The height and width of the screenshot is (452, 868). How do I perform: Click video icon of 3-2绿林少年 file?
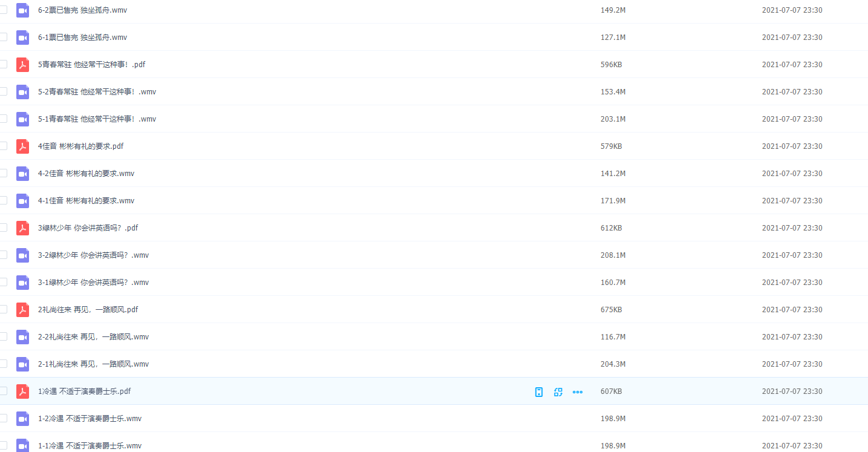(22, 255)
